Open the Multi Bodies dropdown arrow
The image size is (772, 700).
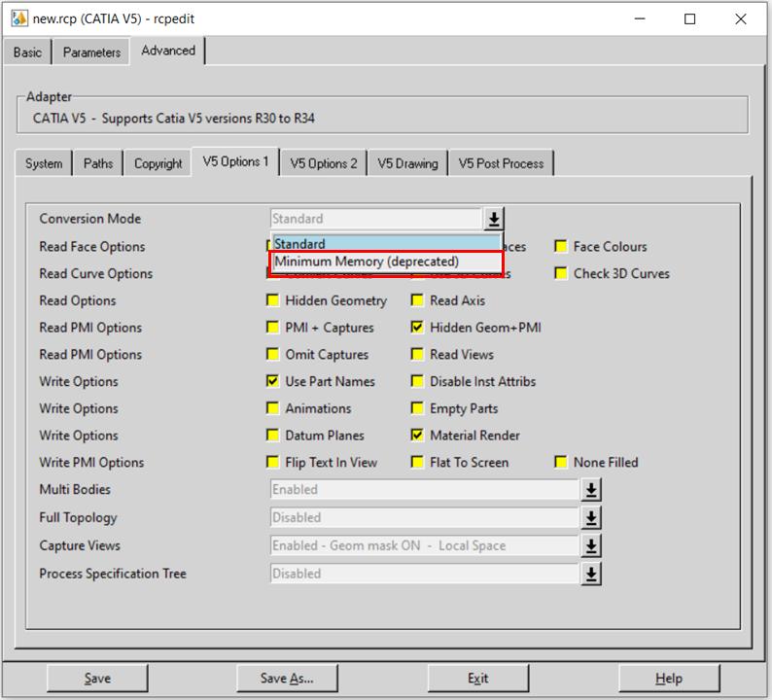click(591, 490)
